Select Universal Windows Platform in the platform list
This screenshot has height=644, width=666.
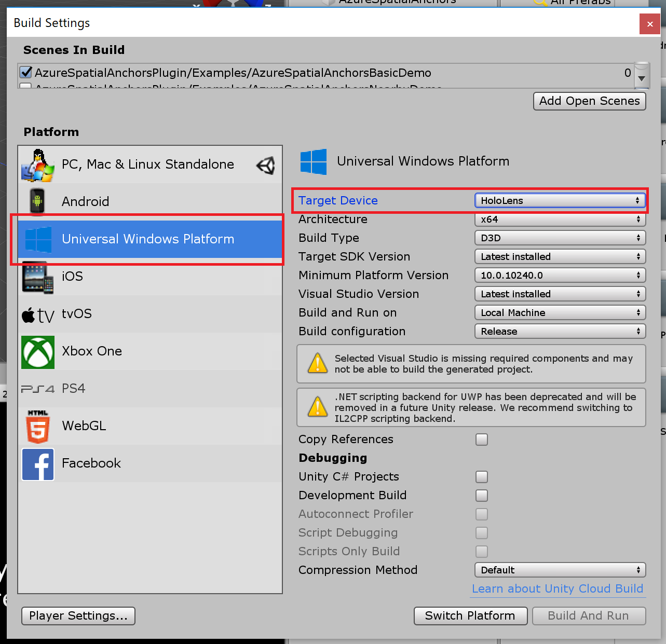[x=148, y=239]
